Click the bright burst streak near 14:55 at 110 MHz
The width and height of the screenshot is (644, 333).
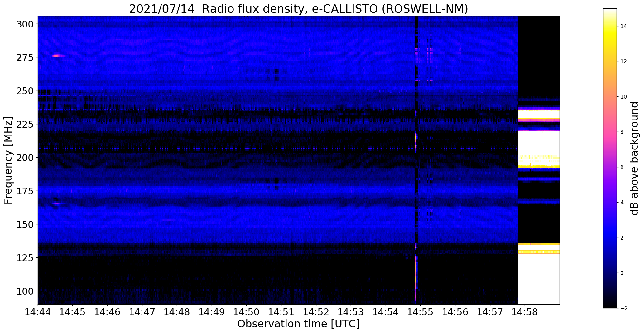click(x=416, y=278)
